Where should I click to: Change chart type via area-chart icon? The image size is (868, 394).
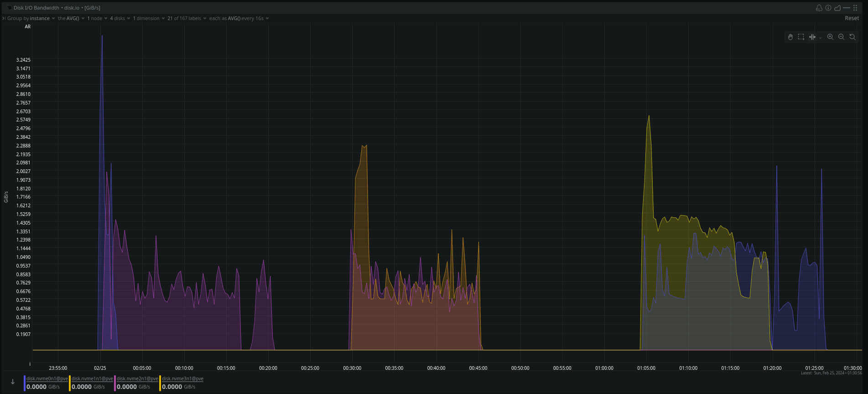(837, 8)
